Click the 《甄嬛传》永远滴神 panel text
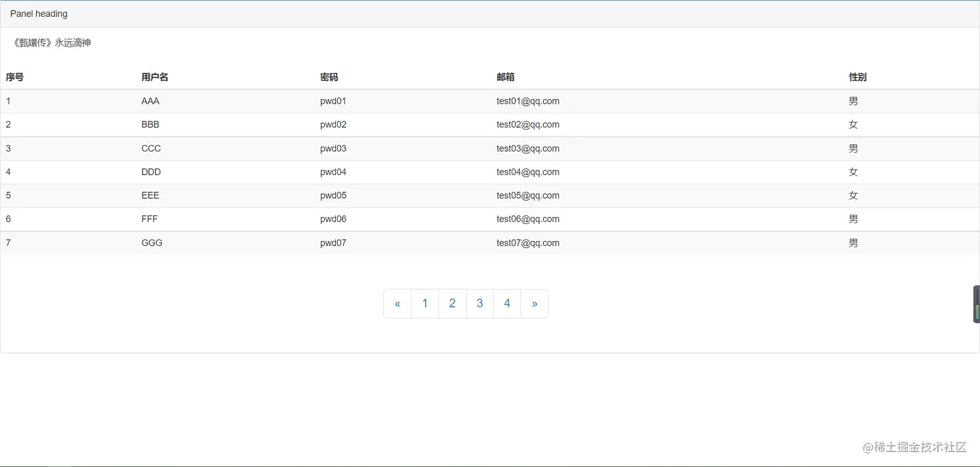 coord(51,43)
